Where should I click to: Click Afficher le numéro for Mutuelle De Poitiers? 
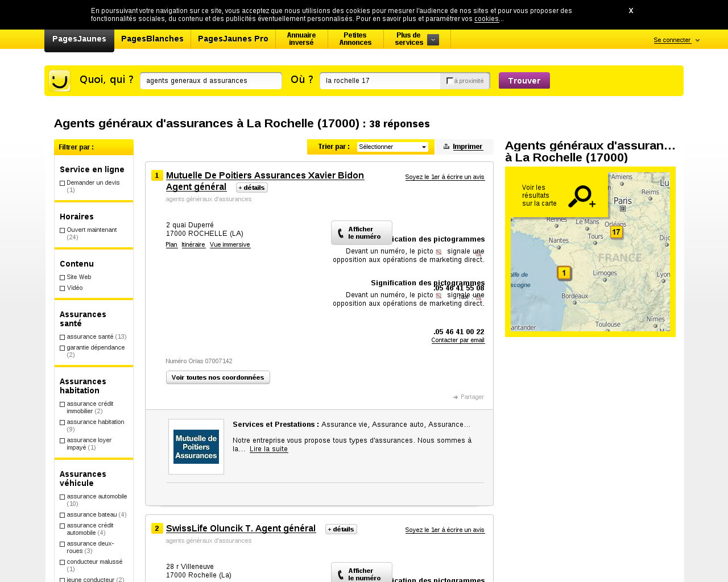tap(362, 233)
